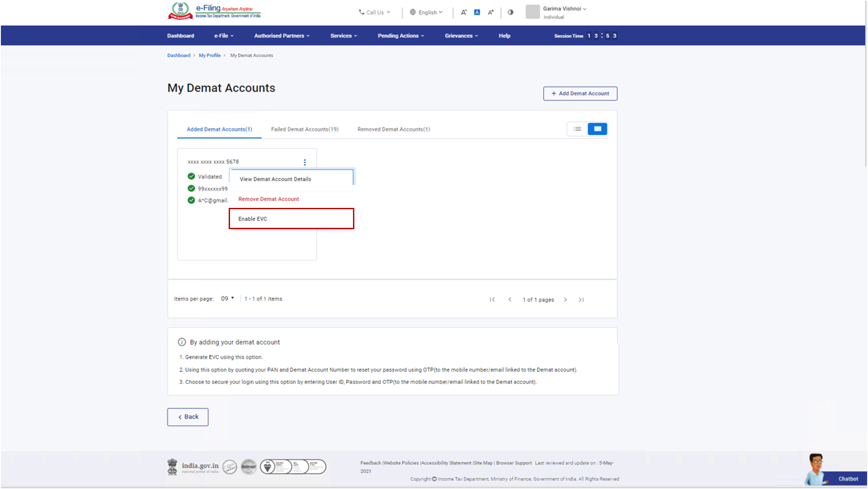Expand the Services menu dropdown

pos(343,35)
